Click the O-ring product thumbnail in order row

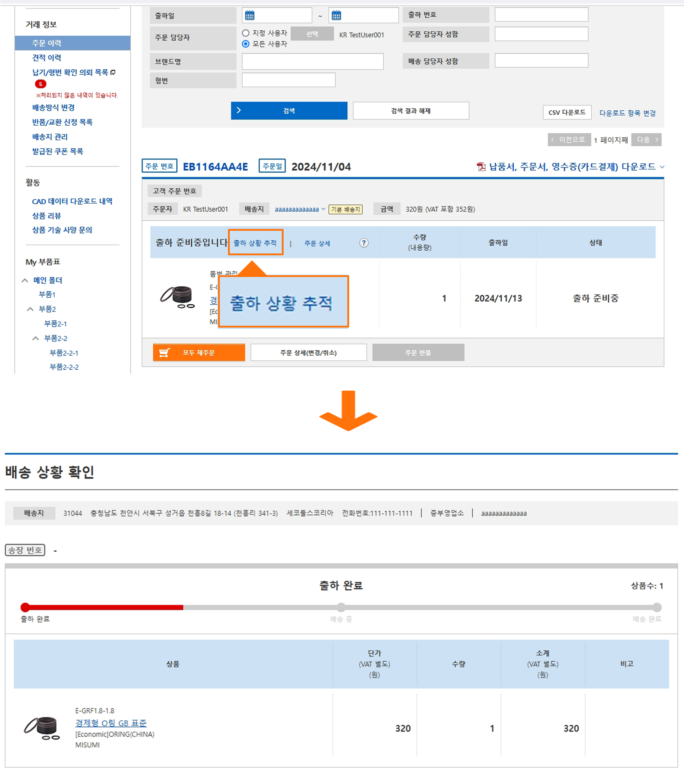click(x=177, y=298)
